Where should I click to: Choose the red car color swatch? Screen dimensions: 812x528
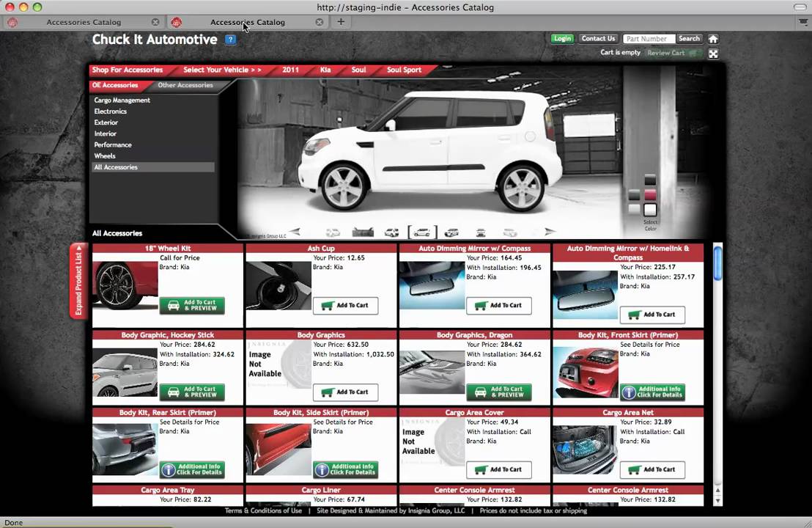coord(650,195)
